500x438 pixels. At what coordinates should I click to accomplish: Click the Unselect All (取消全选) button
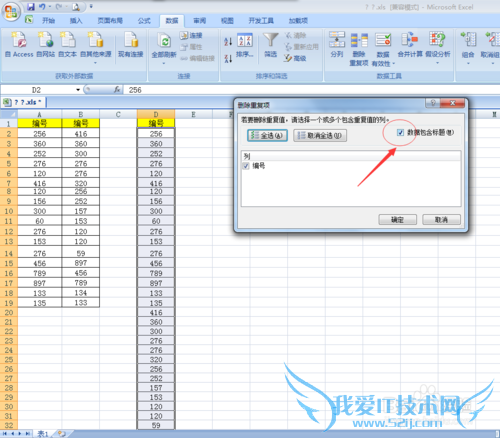click(320, 135)
